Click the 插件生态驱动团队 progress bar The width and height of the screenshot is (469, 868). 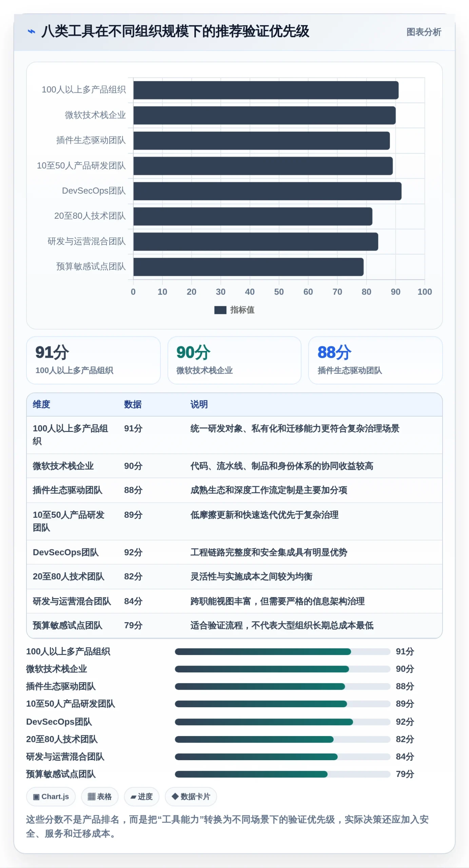click(x=282, y=687)
